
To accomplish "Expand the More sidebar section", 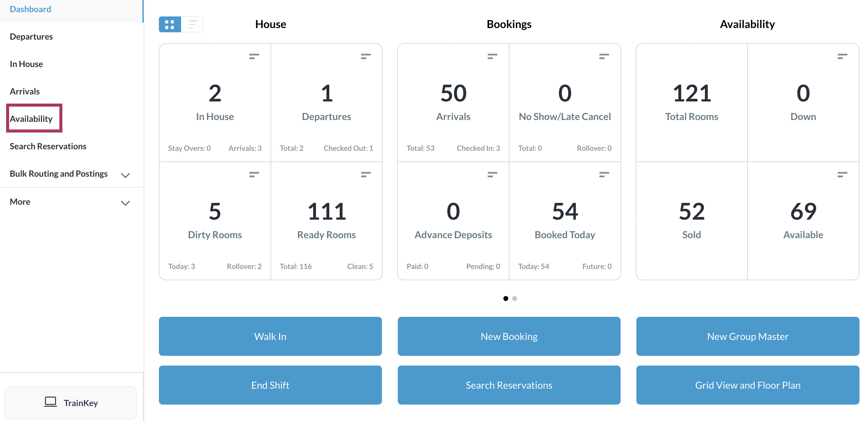I will tap(125, 203).
